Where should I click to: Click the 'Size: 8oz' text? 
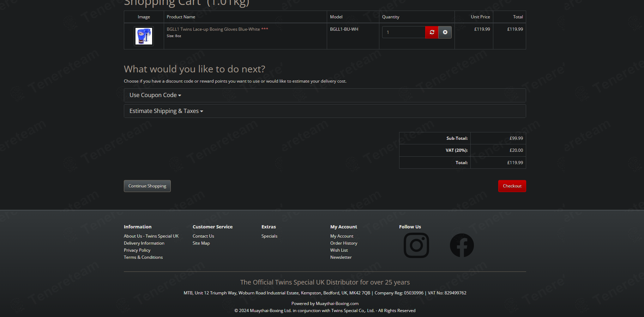(174, 36)
